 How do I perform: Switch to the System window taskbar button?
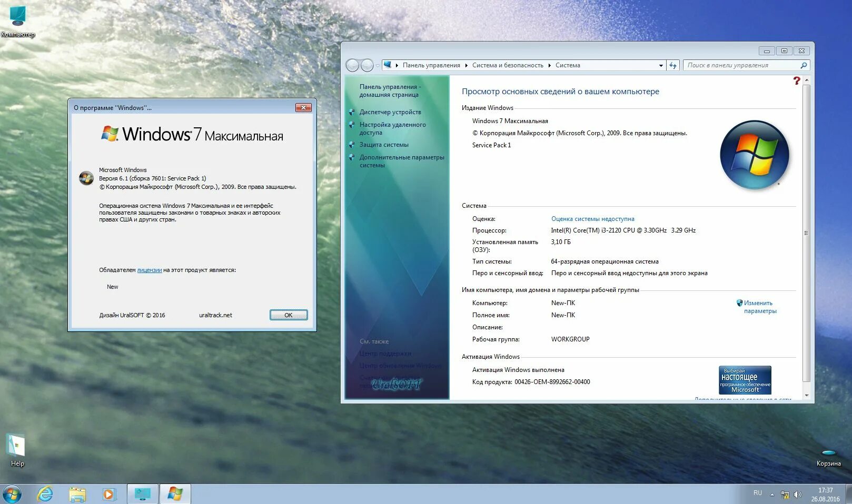143,494
